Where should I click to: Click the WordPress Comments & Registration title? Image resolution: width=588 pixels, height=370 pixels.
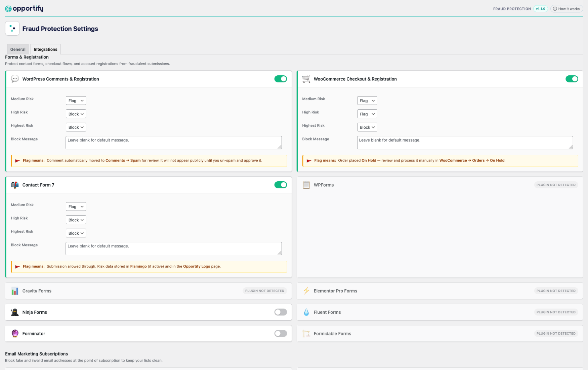(61, 79)
